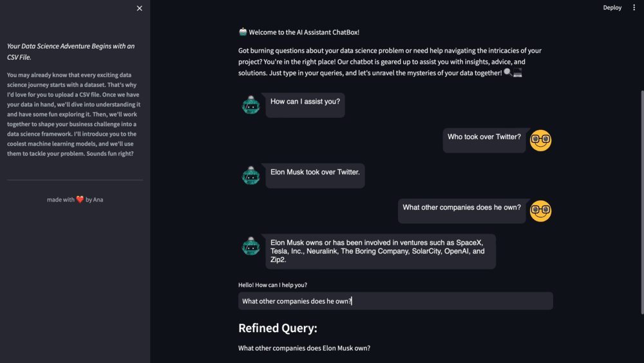The width and height of the screenshot is (644, 363).
Task: Click the Refined Query heading
Action: click(x=278, y=328)
